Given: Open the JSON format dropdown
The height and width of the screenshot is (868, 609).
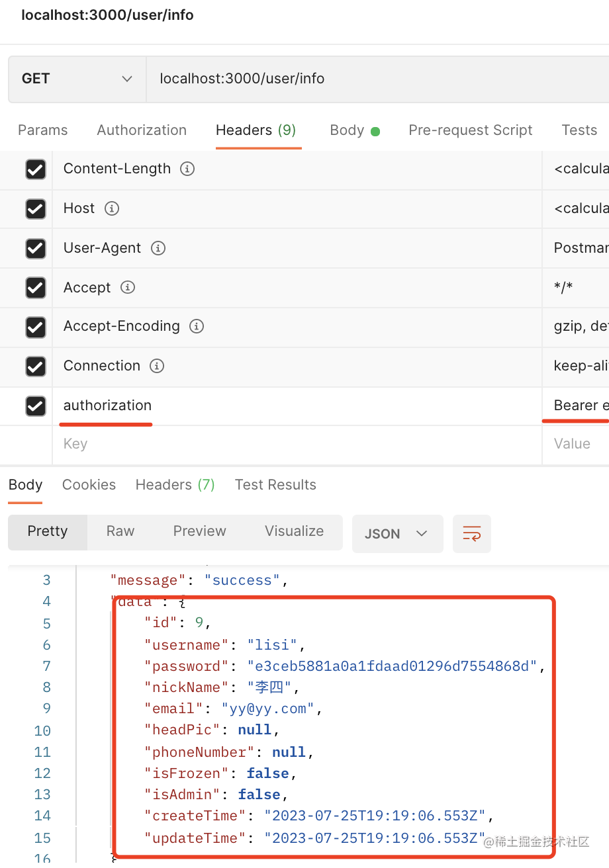Looking at the screenshot, I should [x=397, y=533].
